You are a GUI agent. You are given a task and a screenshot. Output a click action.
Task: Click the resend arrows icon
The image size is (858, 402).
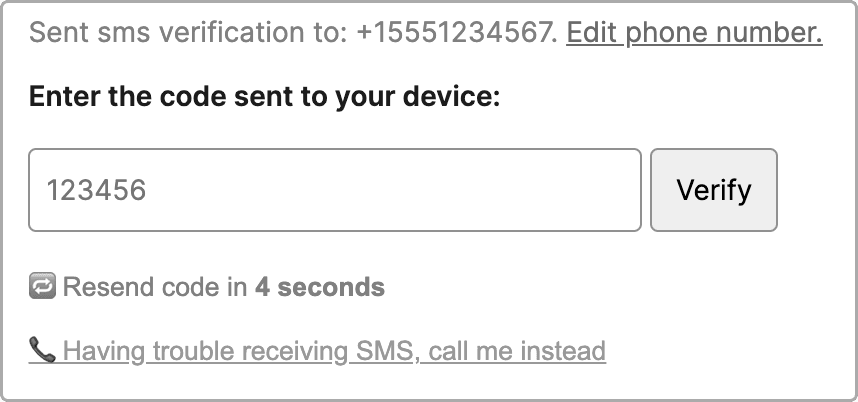click(42, 288)
